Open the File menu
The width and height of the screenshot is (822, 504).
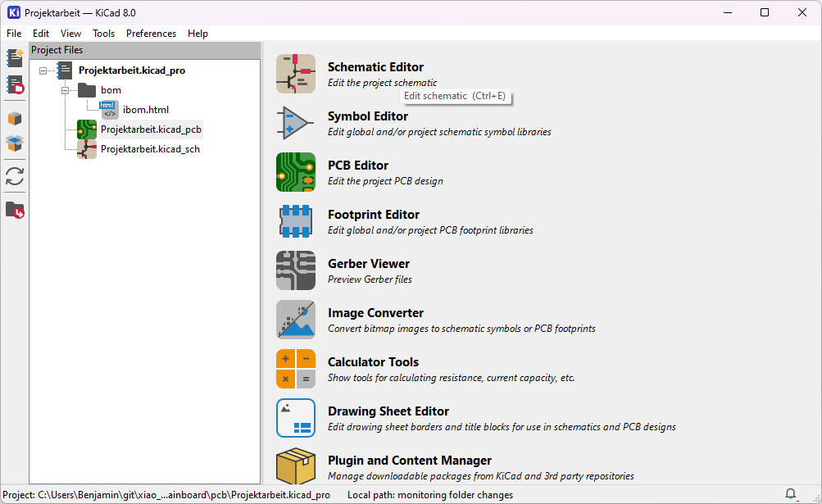point(14,34)
